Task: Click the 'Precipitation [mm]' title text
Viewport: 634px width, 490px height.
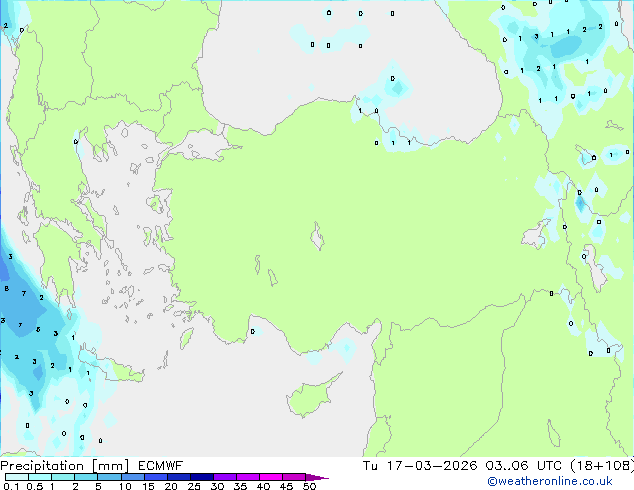Action: coord(65,466)
